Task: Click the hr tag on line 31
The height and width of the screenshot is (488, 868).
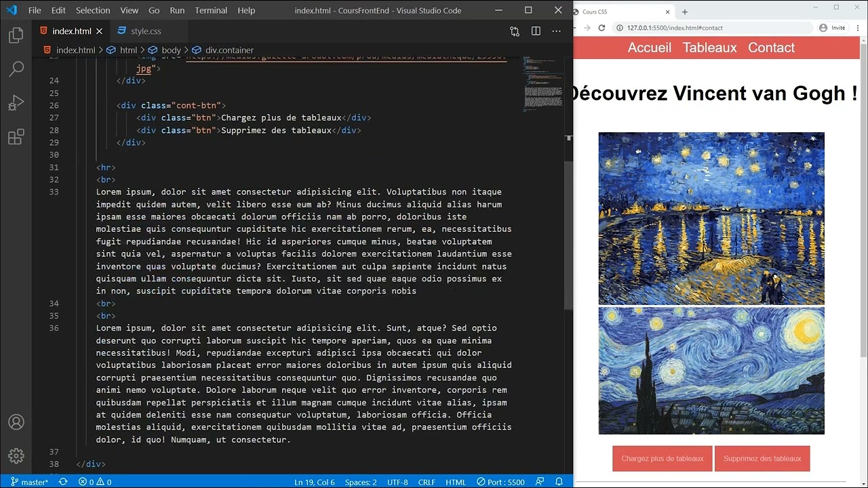Action: click(106, 167)
